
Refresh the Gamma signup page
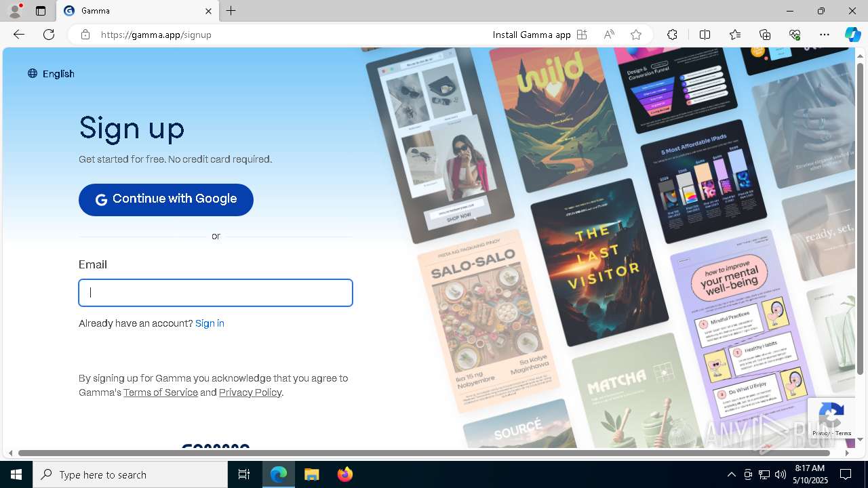click(x=49, y=35)
